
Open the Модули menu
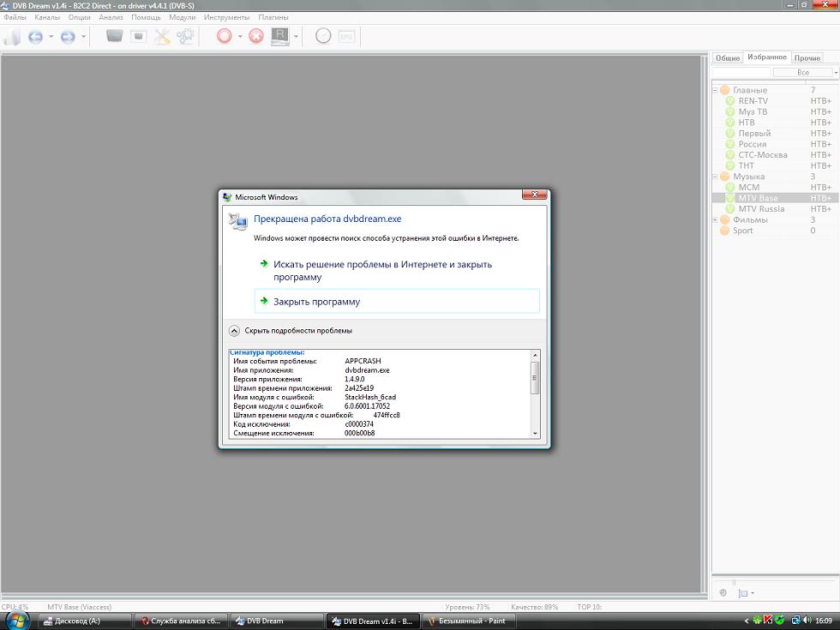[x=182, y=17]
